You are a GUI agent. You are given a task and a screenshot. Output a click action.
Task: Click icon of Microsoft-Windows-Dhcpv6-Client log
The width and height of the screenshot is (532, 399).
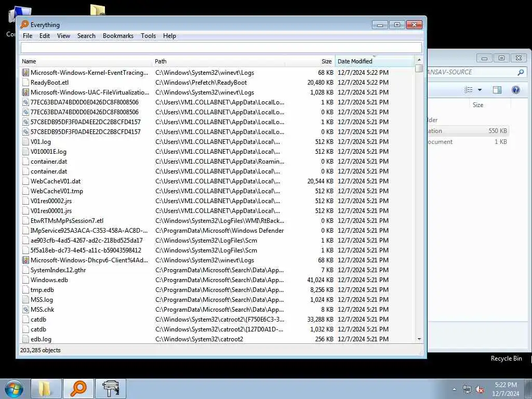[25, 260]
